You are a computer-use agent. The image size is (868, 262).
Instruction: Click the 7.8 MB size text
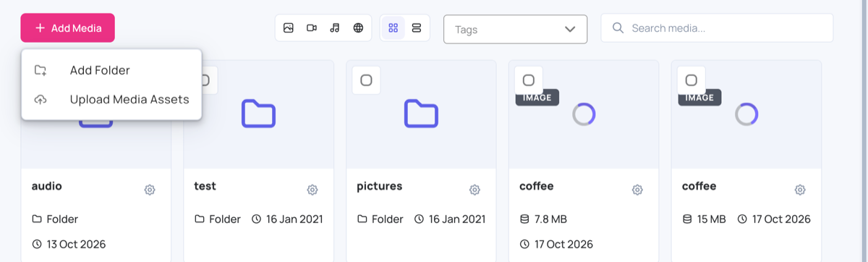551,219
